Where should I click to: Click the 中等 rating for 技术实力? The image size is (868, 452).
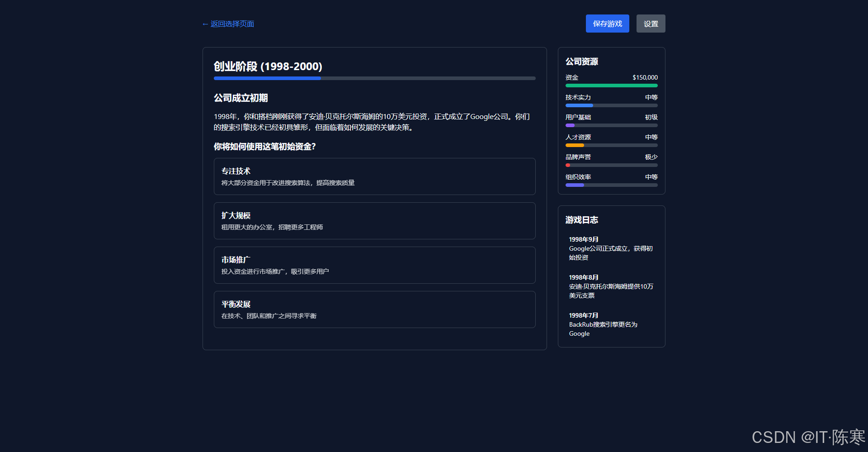click(x=651, y=97)
